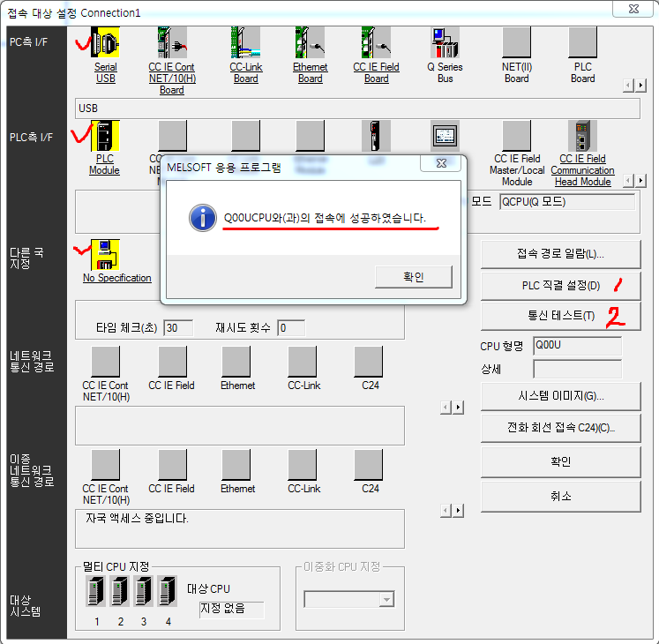This screenshot has height=644, width=659.
Task: Click PLC 직결 설정(D) button
Action: tap(561, 286)
